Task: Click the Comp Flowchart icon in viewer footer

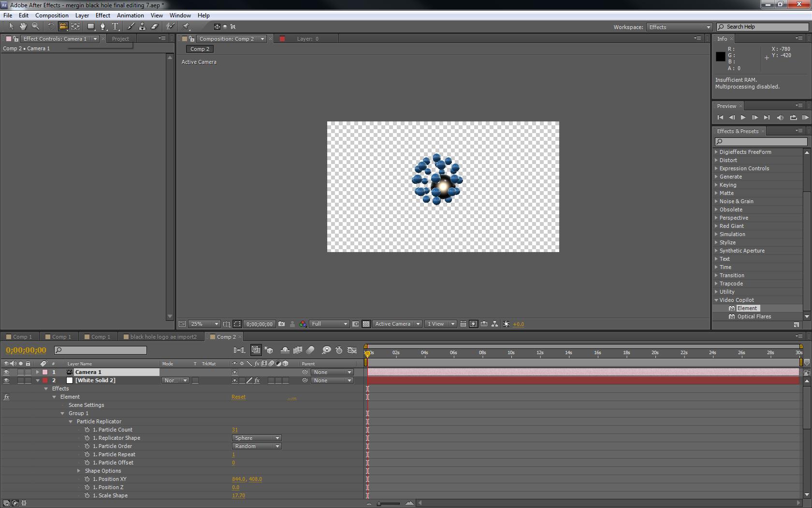Action: pyautogui.click(x=494, y=324)
